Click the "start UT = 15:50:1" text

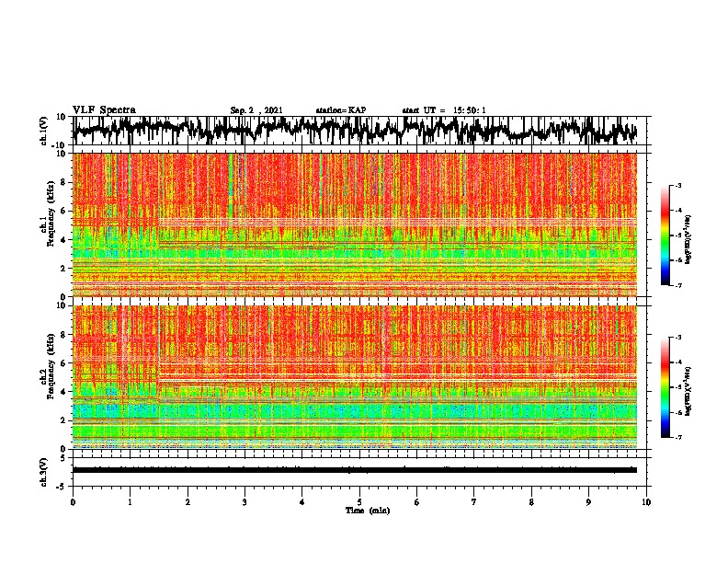(444, 110)
